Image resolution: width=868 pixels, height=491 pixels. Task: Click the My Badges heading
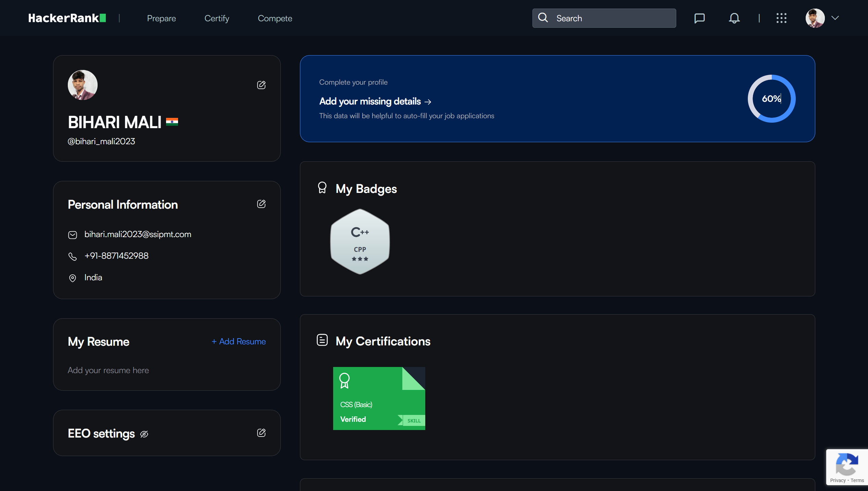366,189
